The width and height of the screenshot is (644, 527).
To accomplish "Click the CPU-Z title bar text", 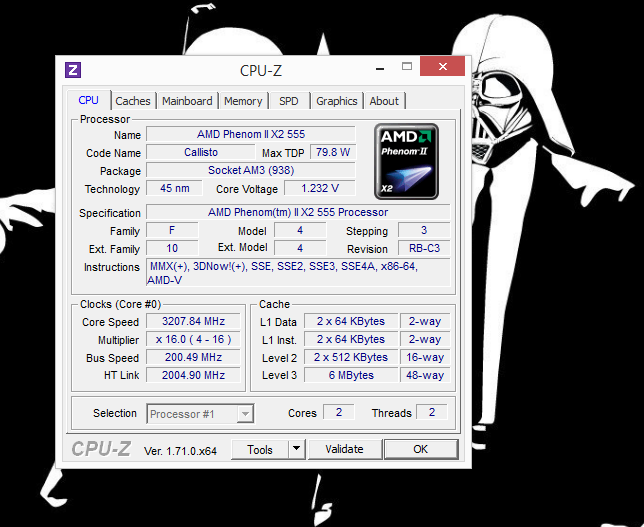I will [261, 71].
